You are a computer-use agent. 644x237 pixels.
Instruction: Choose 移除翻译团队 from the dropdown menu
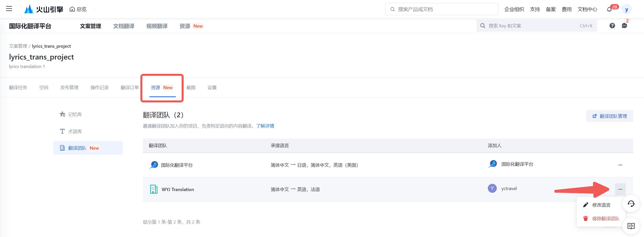606,219
